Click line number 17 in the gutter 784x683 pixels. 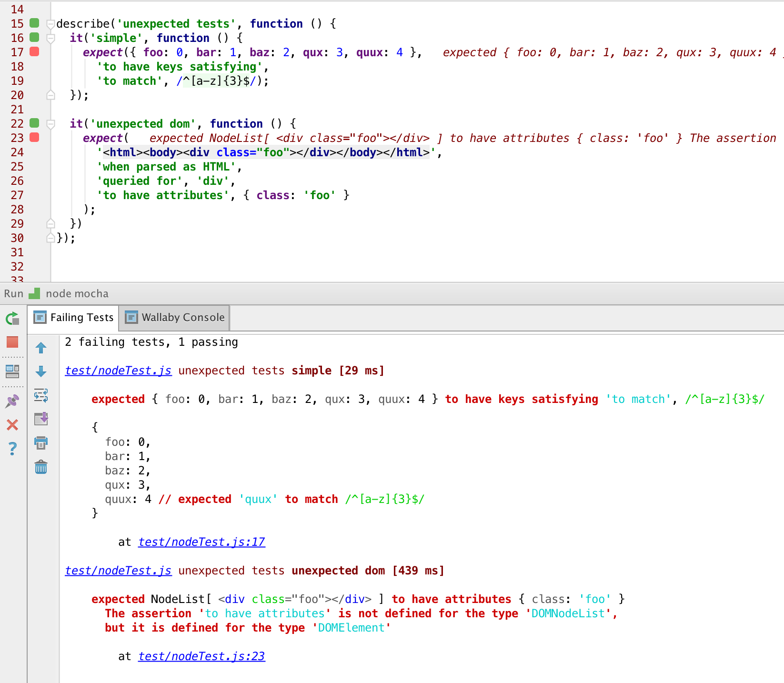tap(17, 52)
